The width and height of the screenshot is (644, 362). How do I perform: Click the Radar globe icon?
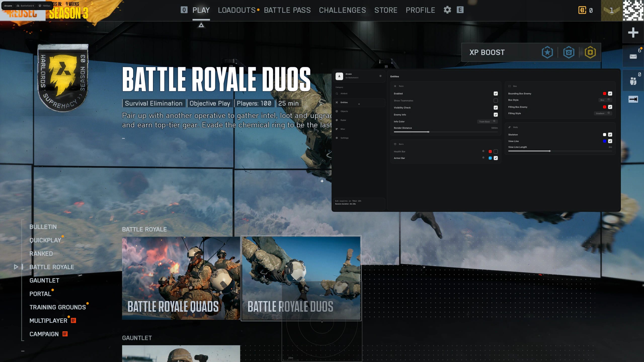coord(337,120)
